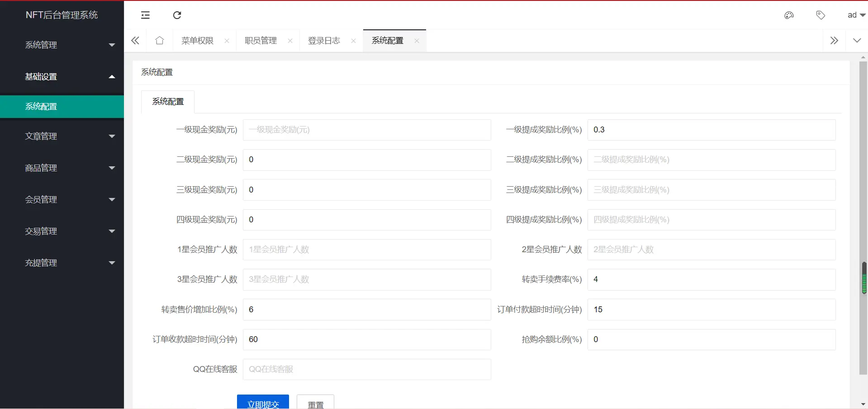
Task: Click the scroll tabs left double-arrow icon
Action: tap(135, 40)
